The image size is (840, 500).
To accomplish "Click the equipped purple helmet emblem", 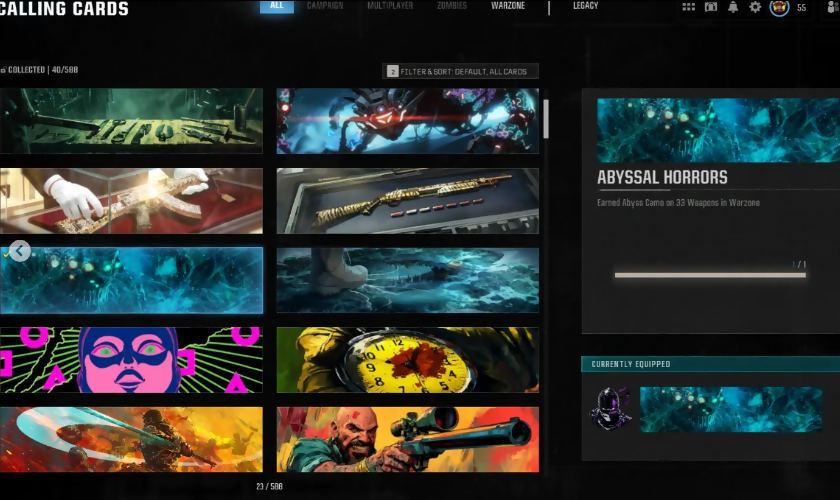I will coord(610,409).
